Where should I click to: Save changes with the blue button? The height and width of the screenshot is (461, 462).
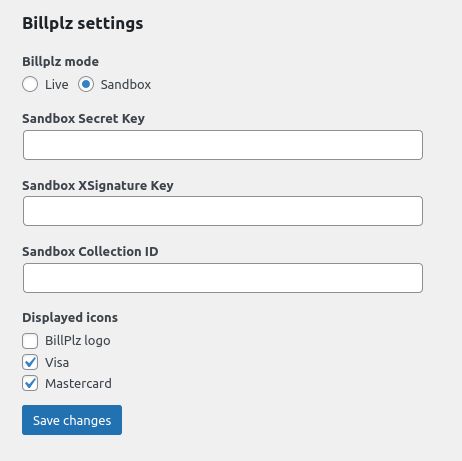tap(72, 420)
